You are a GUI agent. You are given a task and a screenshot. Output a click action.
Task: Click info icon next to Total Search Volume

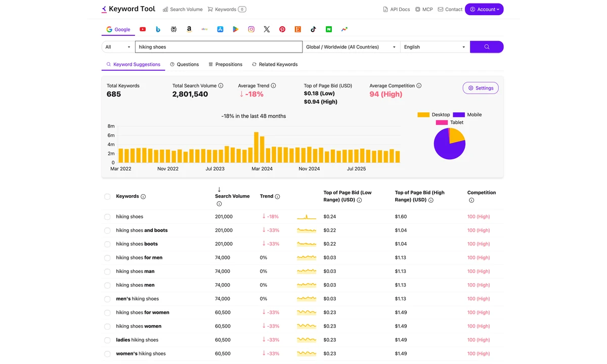pos(221,85)
